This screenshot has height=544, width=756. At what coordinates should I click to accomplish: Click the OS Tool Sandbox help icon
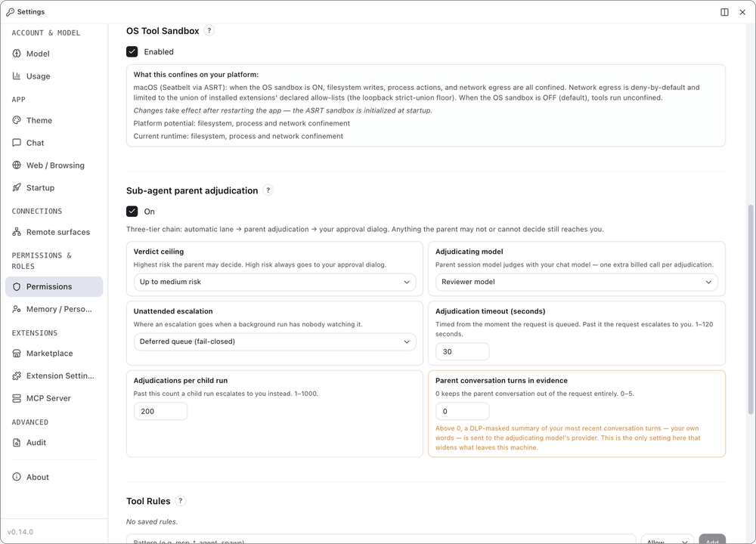[x=209, y=30]
